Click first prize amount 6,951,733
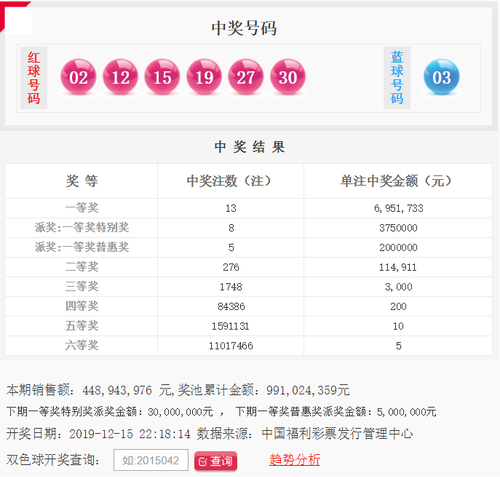The image size is (500, 477). tap(398, 208)
